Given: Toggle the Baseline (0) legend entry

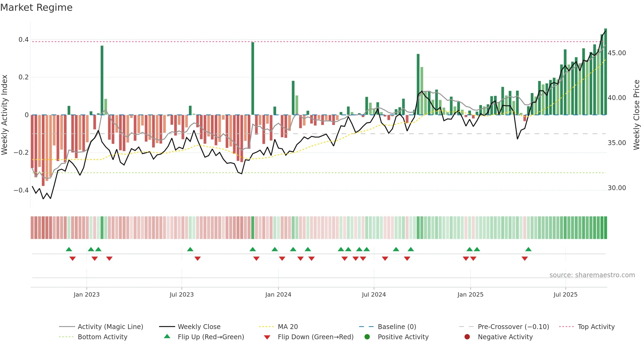Looking at the screenshot, I should [387, 327].
